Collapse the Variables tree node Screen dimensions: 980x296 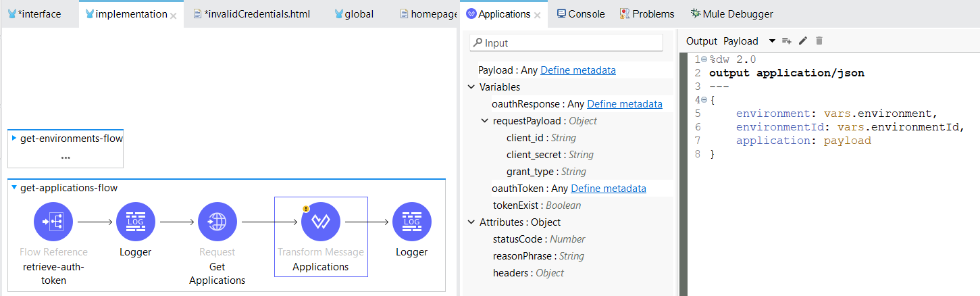pyautogui.click(x=471, y=87)
